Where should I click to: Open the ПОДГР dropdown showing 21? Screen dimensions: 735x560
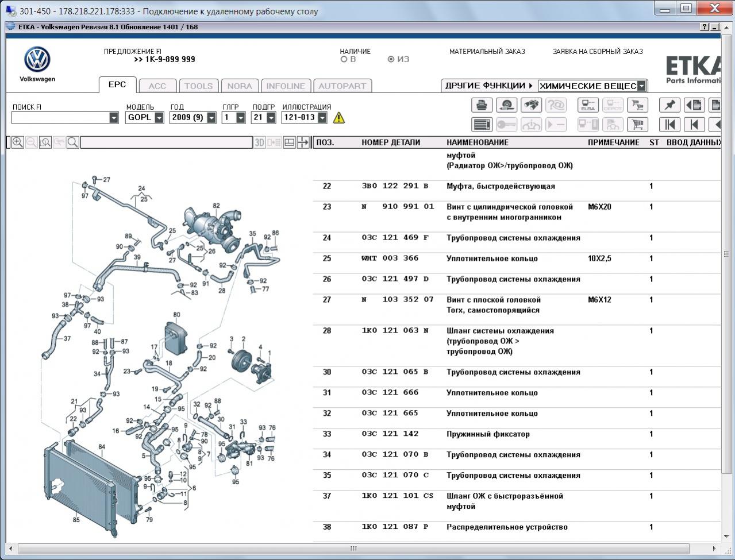[271, 118]
